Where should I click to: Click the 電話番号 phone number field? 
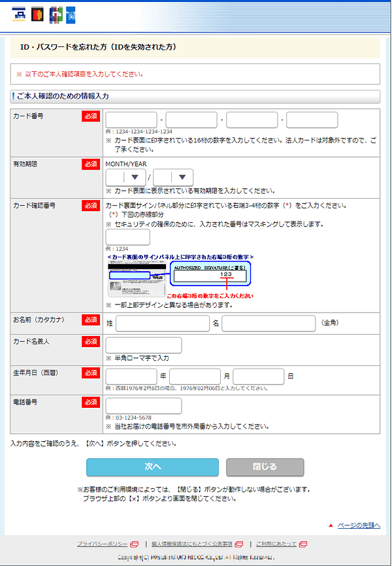tap(144, 406)
